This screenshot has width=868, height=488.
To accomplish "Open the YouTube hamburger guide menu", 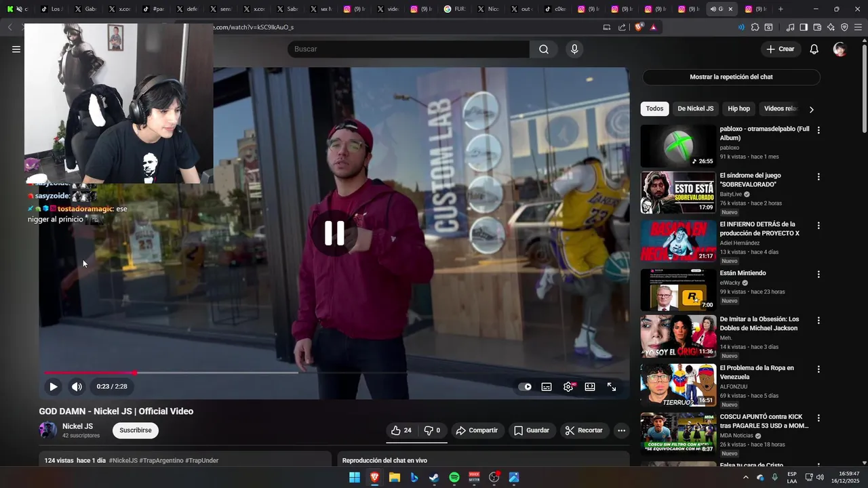I will (16, 49).
